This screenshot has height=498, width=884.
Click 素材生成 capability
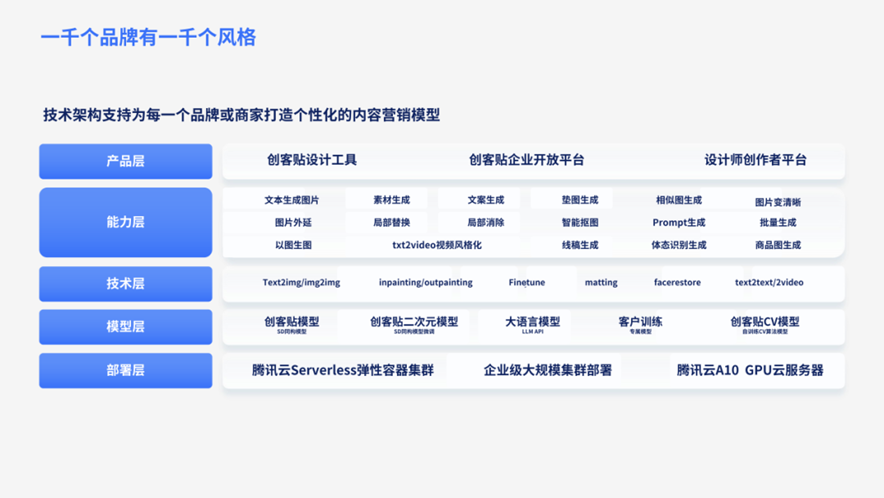pos(391,200)
